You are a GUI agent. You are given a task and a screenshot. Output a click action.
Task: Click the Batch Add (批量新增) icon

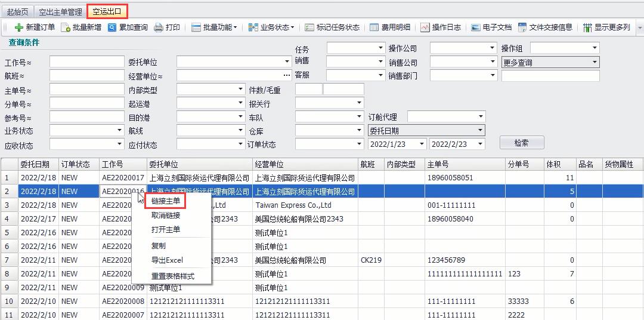[x=66, y=27]
